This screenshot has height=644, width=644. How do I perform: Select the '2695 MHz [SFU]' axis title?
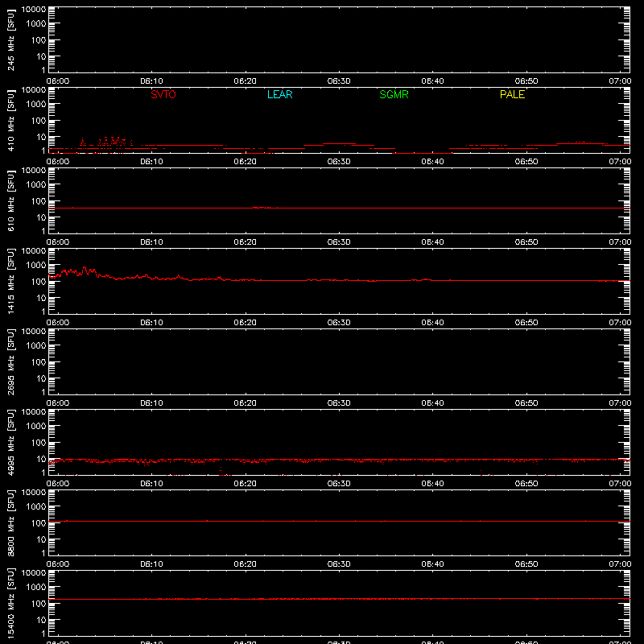[10, 362]
